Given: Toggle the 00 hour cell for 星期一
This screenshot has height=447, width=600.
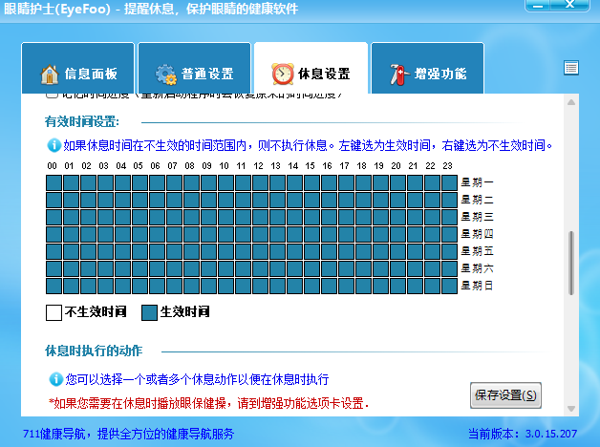Looking at the screenshot, I should click(x=53, y=182).
